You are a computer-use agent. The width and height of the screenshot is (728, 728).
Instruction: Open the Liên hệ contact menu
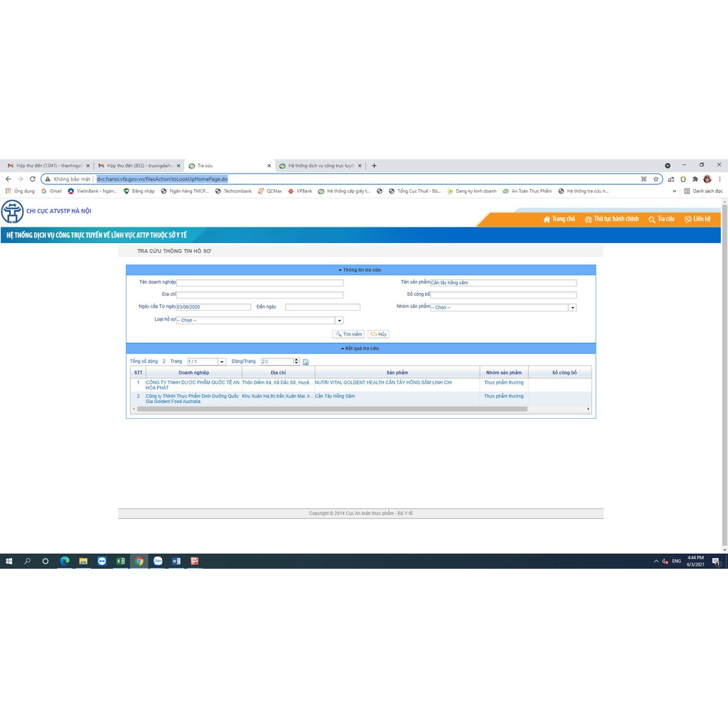(697, 219)
